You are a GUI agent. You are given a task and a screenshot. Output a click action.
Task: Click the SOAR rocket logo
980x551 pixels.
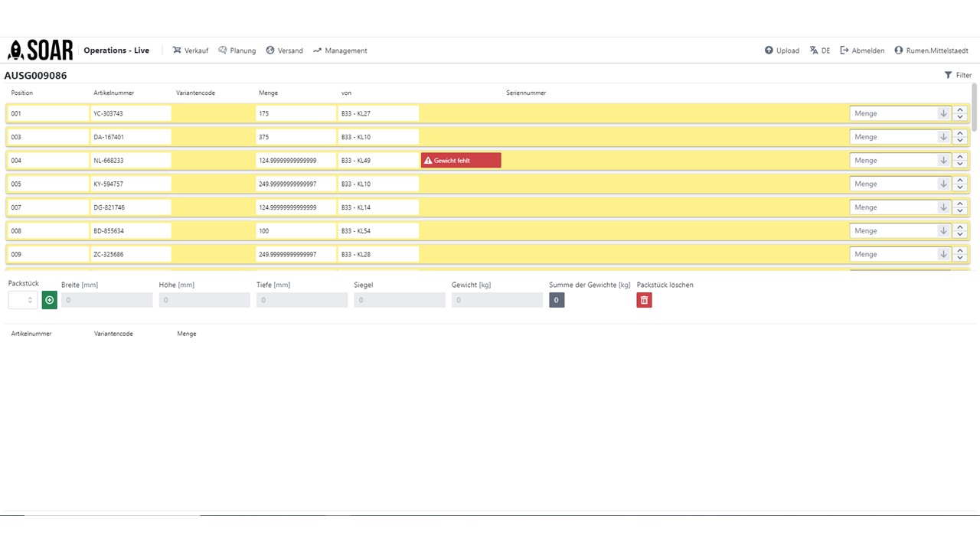(x=40, y=51)
